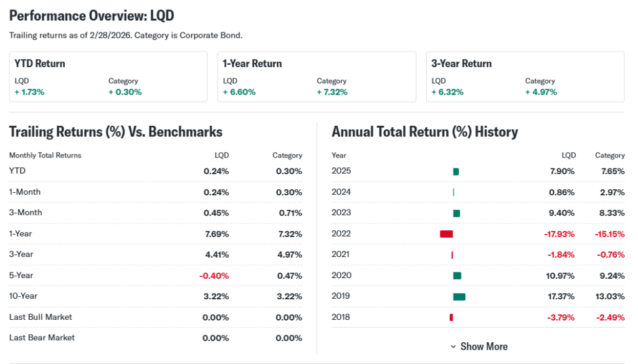Select the Last Bull Market row label
The image size is (638, 364).
[40, 317]
